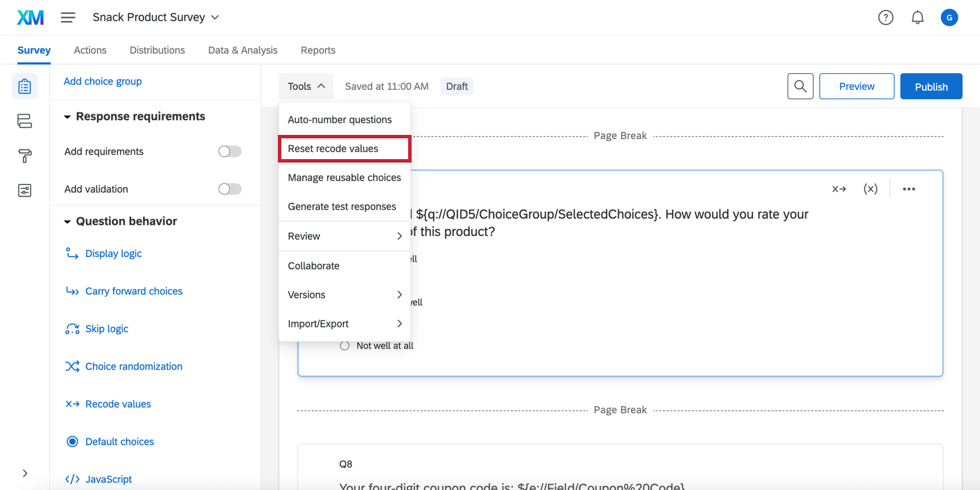Open the Help question mark icon
Screen dimensions: 980x490
tap(885, 18)
